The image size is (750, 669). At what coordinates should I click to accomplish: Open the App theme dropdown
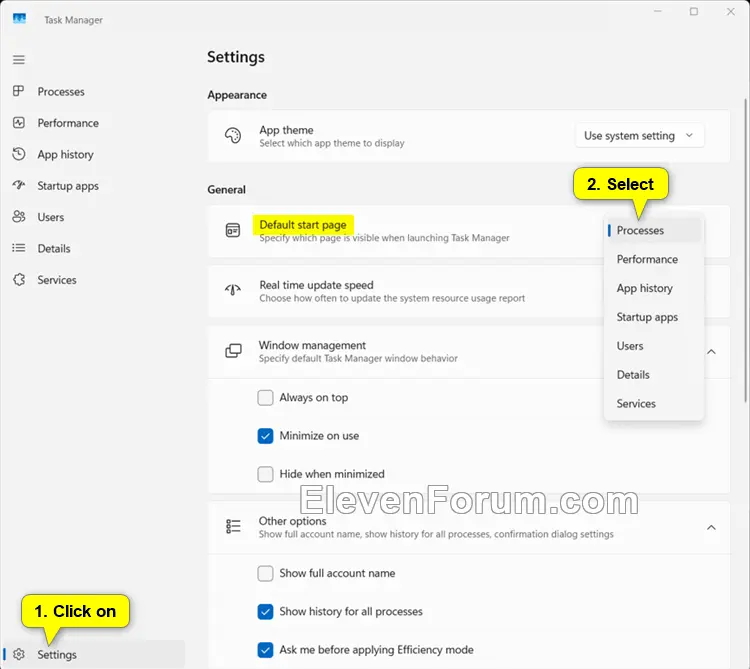(640, 136)
